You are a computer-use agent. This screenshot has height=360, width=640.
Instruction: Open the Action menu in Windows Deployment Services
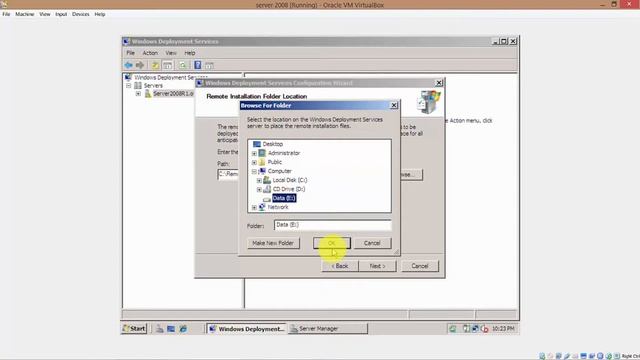pyautogui.click(x=150, y=53)
